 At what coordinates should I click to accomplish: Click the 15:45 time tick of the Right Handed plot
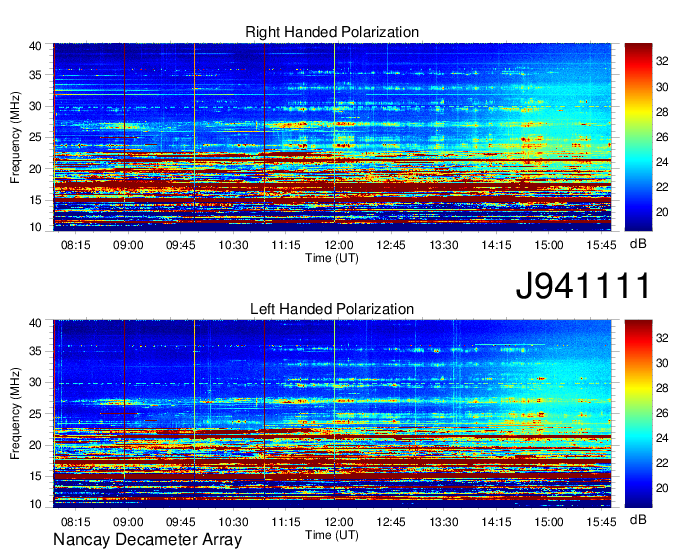point(602,245)
